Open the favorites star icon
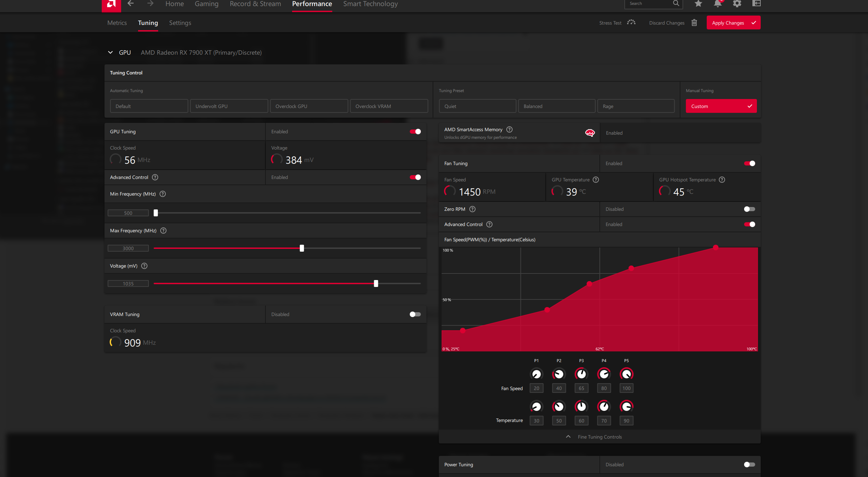This screenshot has height=477, width=868. pyautogui.click(x=698, y=3)
